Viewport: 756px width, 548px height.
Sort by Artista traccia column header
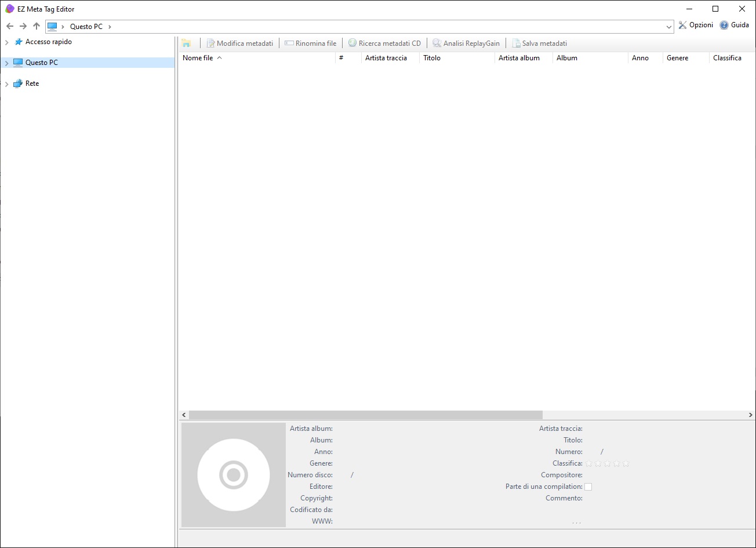(390, 58)
